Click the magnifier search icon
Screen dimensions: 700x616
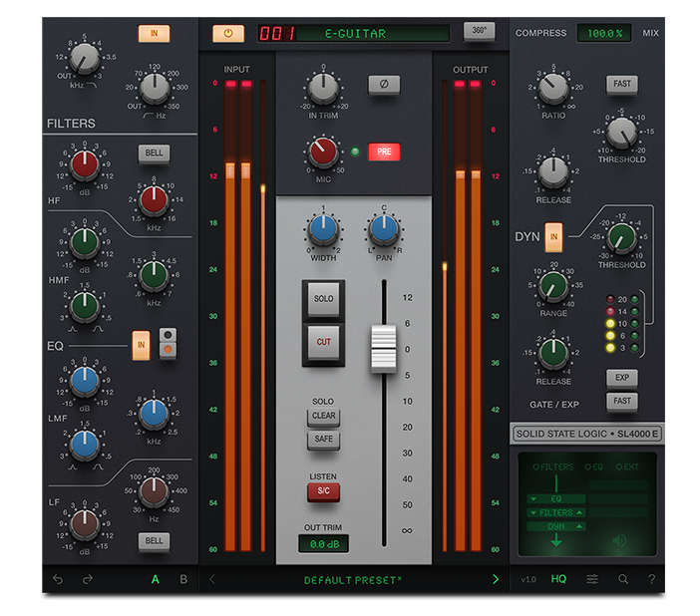623,579
